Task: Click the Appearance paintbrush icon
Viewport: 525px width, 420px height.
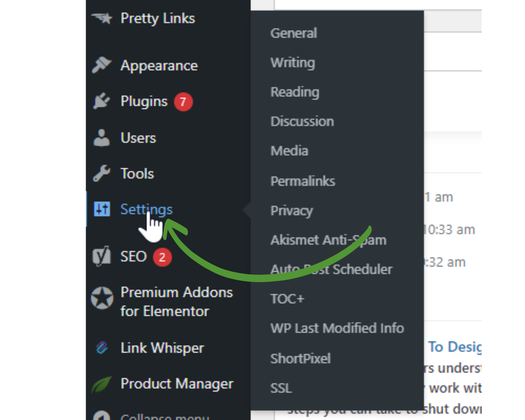Action: point(102,65)
